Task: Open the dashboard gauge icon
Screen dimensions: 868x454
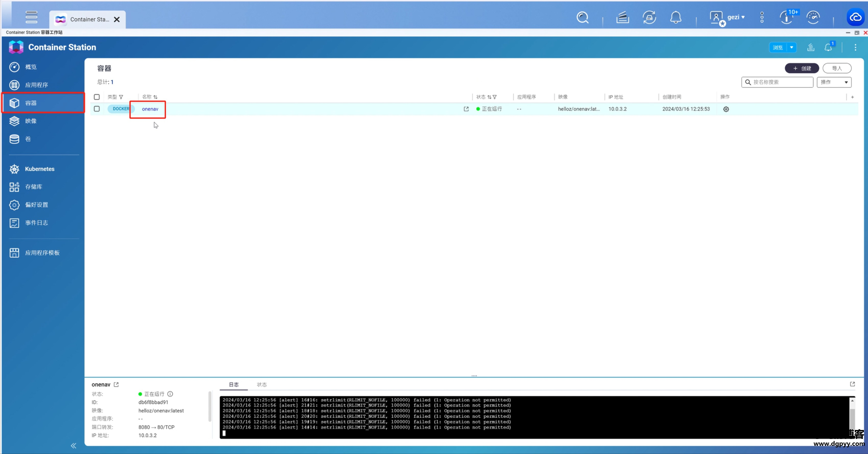Action: [x=813, y=17]
